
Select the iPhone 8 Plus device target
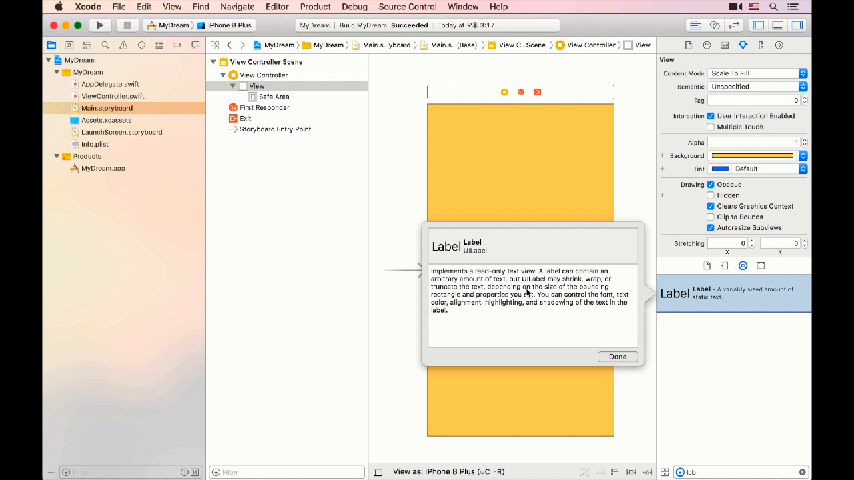click(x=225, y=25)
